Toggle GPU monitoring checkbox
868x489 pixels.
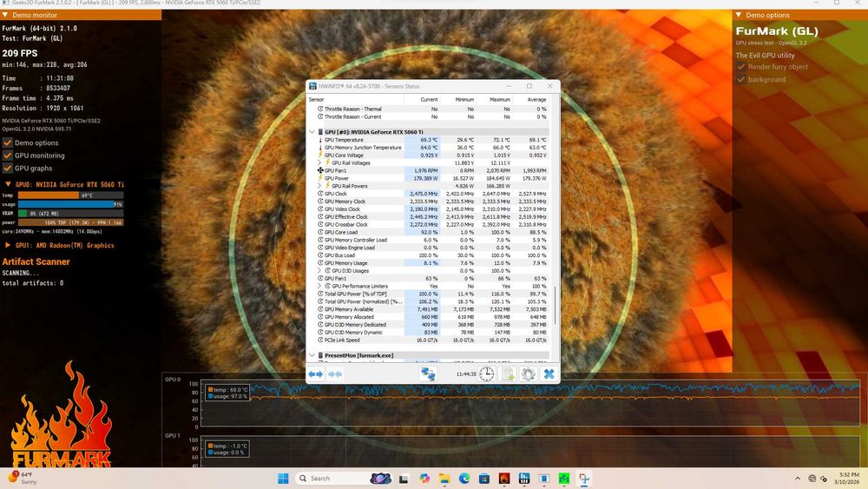pyautogui.click(x=7, y=155)
